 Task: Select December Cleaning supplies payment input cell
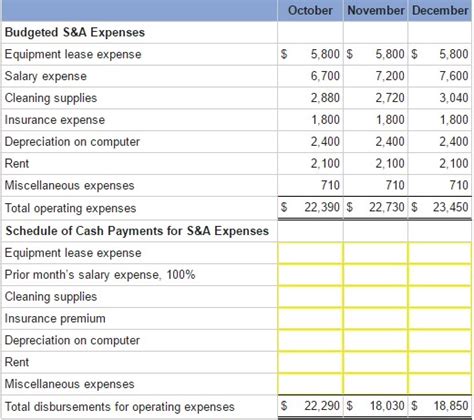click(x=440, y=297)
